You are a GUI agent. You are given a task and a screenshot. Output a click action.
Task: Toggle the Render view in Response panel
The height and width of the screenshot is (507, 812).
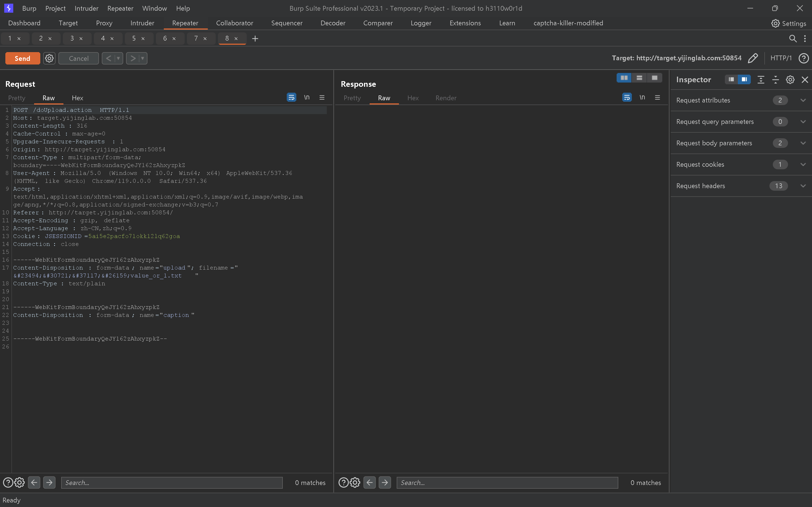(x=445, y=97)
